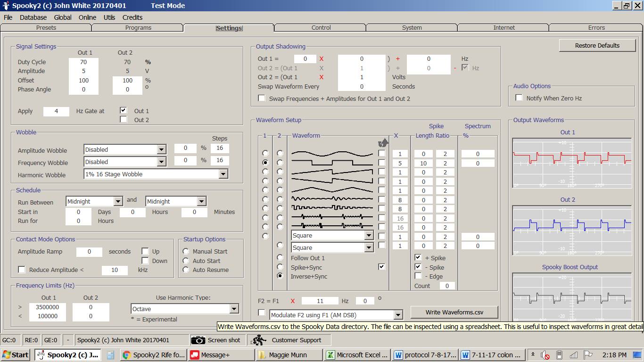Show hidden system tray icons
Viewport: 644px width, 362px height.
point(533,355)
